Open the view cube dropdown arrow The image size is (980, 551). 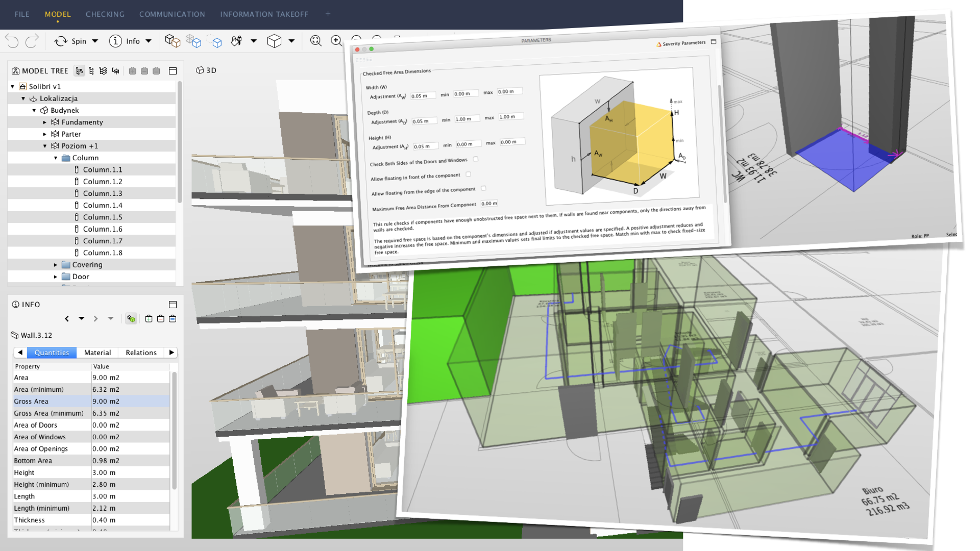pos(291,41)
